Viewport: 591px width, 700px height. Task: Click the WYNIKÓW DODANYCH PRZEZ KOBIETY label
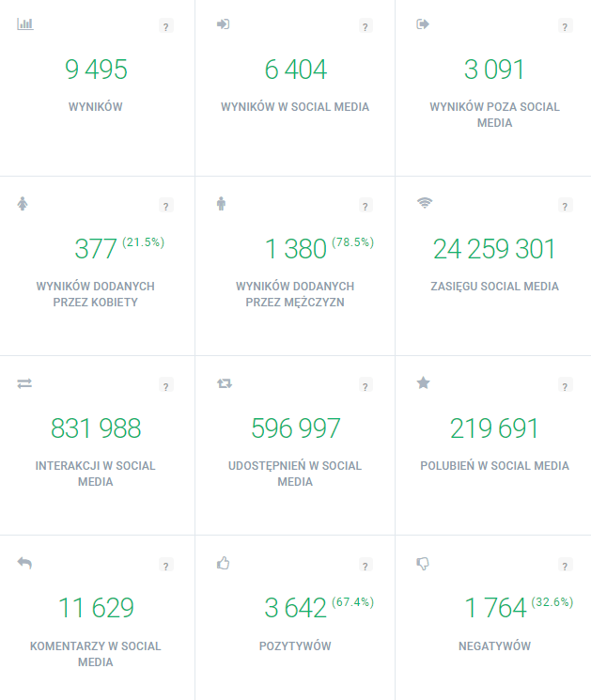tap(96, 294)
